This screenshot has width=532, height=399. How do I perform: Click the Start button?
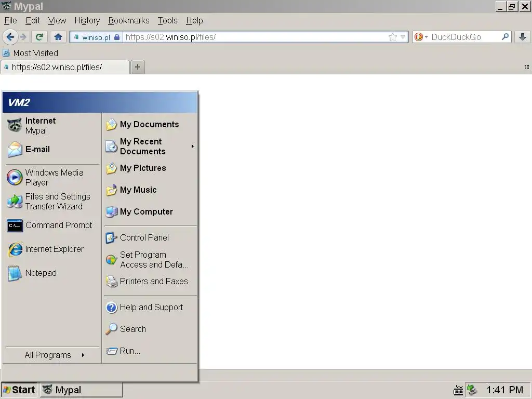(19, 390)
